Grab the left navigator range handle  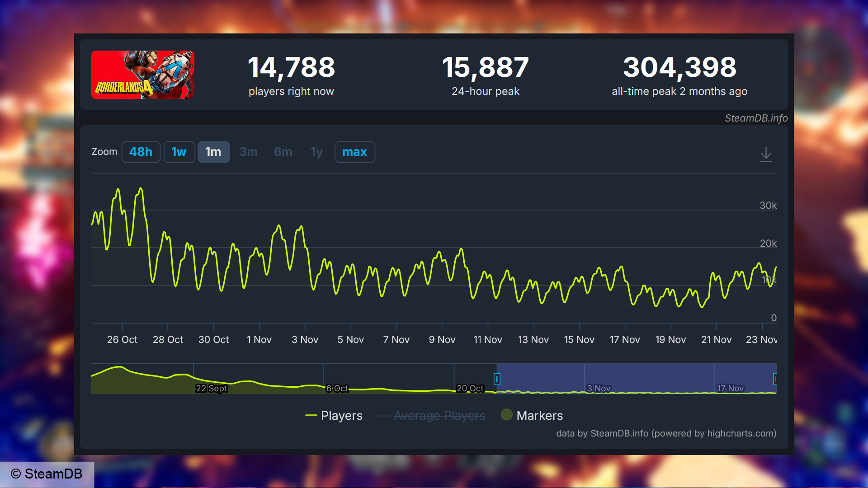pos(497,379)
